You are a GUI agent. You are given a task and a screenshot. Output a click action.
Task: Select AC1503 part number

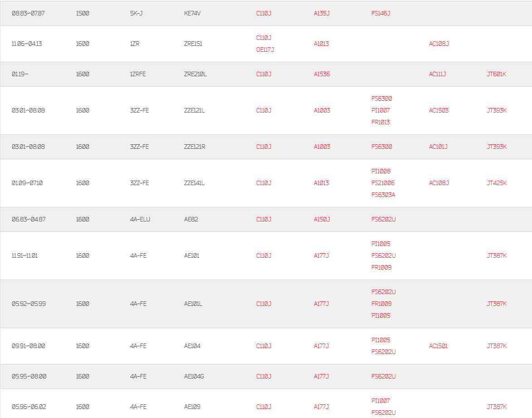pos(439,110)
